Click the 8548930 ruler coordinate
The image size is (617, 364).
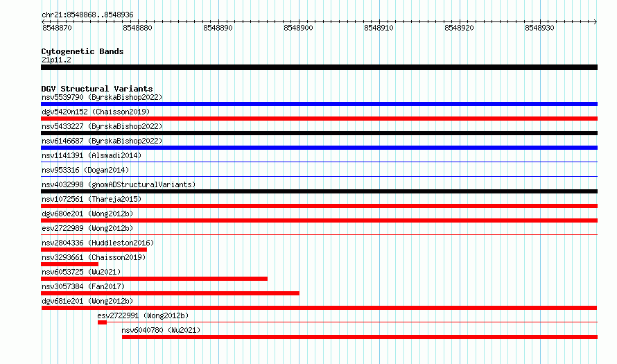[x=539, y=28]
